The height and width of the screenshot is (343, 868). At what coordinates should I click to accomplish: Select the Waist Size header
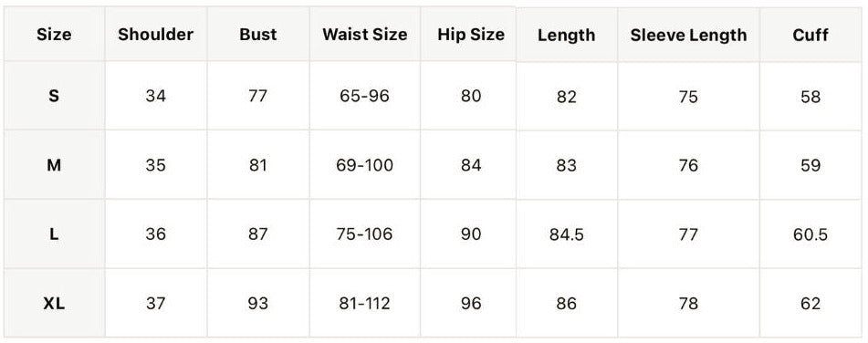point(365,35)
